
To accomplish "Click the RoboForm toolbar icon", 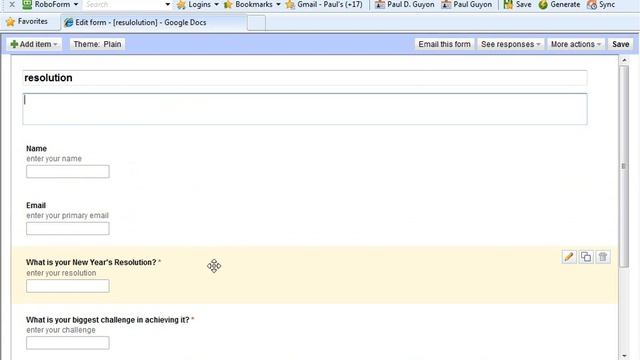I will pyautogui.click(x=27, y=4).
